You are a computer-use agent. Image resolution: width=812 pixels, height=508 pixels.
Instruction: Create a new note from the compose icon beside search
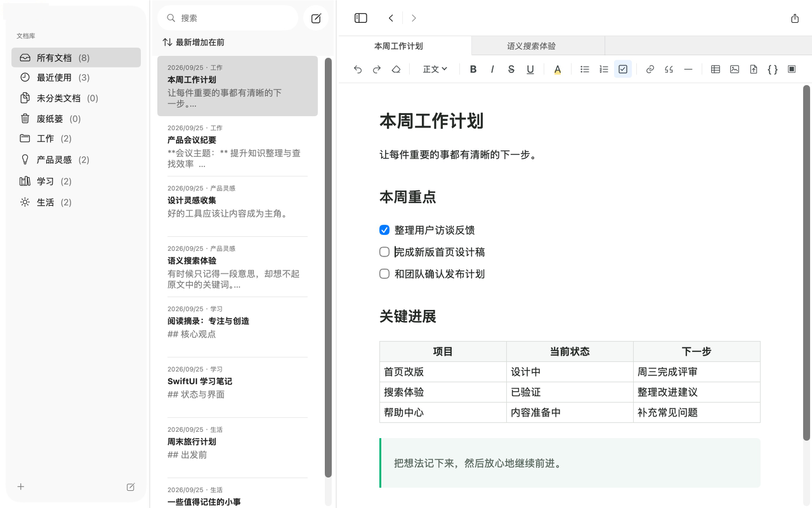(x=316, y=18)
